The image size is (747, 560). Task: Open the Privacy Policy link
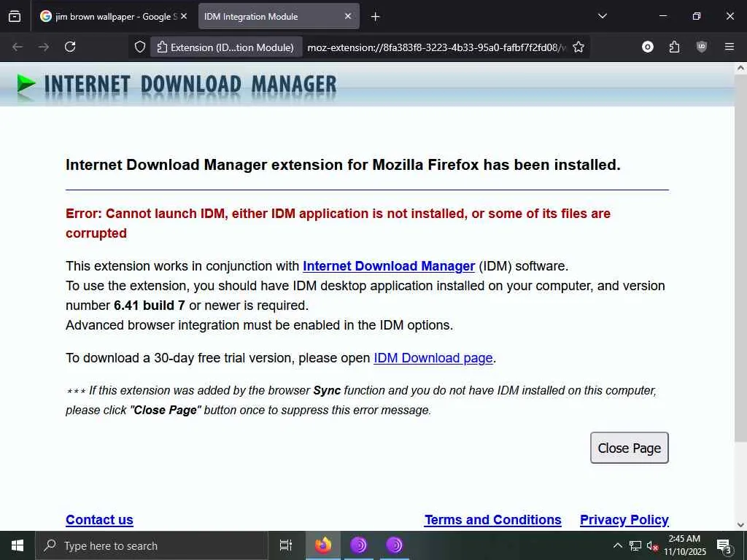click(x=624, y=519)
